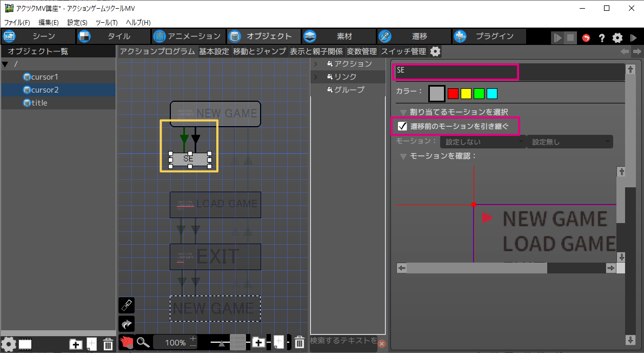Collapse the root folder in object list
Image resolution: width=644 pixels, height=353 pixels.
[x=5, y=64]
